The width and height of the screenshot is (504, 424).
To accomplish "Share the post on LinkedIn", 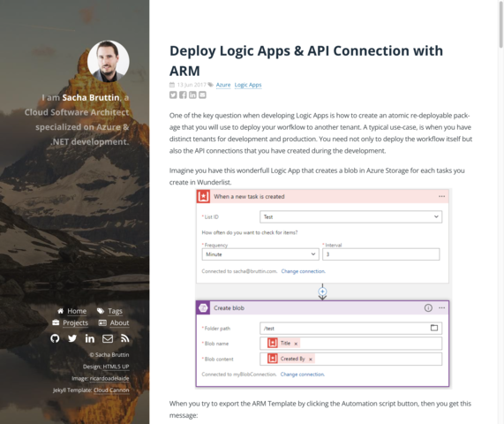I will [192, 95].
